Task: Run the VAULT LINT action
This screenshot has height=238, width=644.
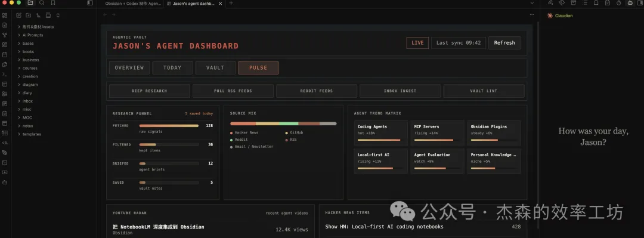Action: 484,91
